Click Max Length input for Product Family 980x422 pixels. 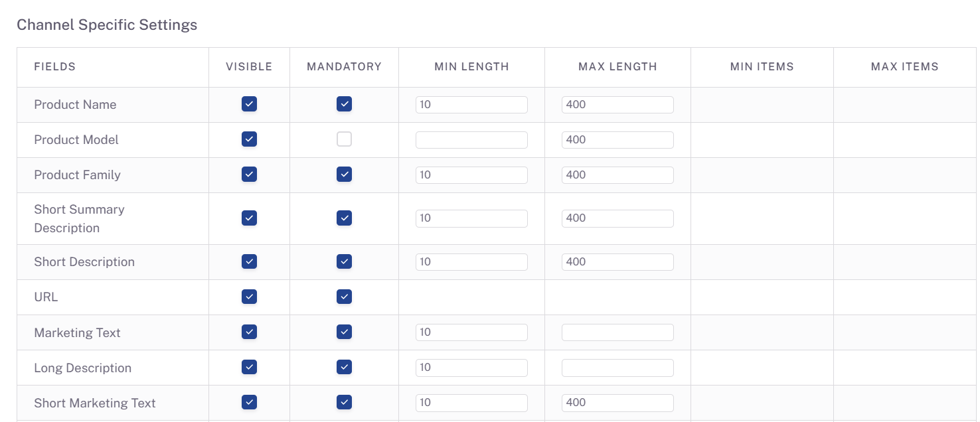(x=617, y=175)
